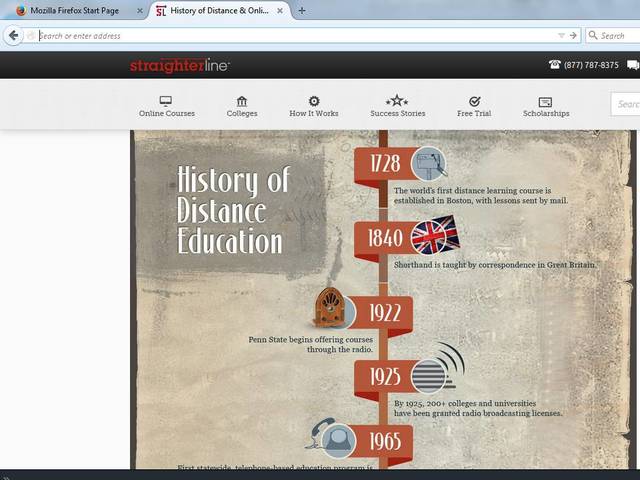Open the chat bubble icon in header
The height and width of the screenshot is (480, 640).
633,65
